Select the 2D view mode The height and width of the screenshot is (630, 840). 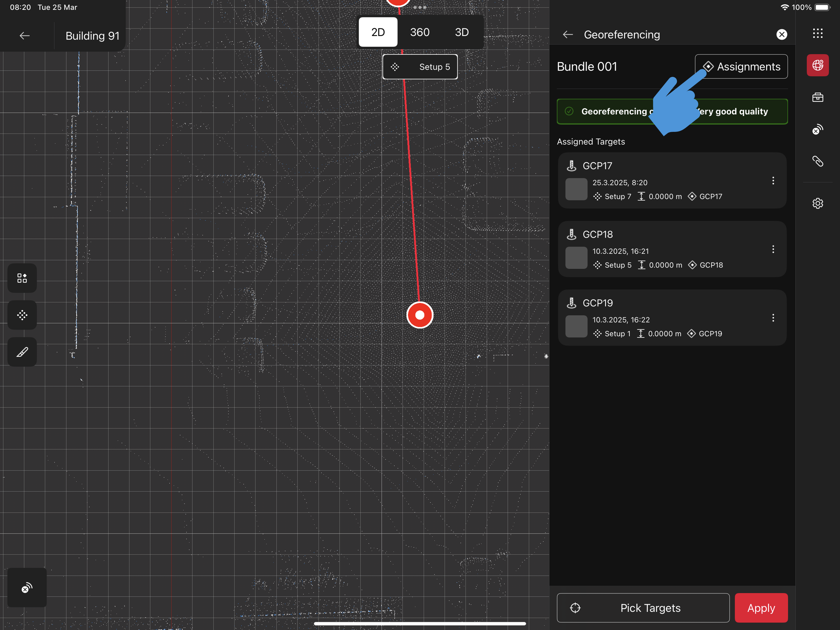click(x=378, y=32)
